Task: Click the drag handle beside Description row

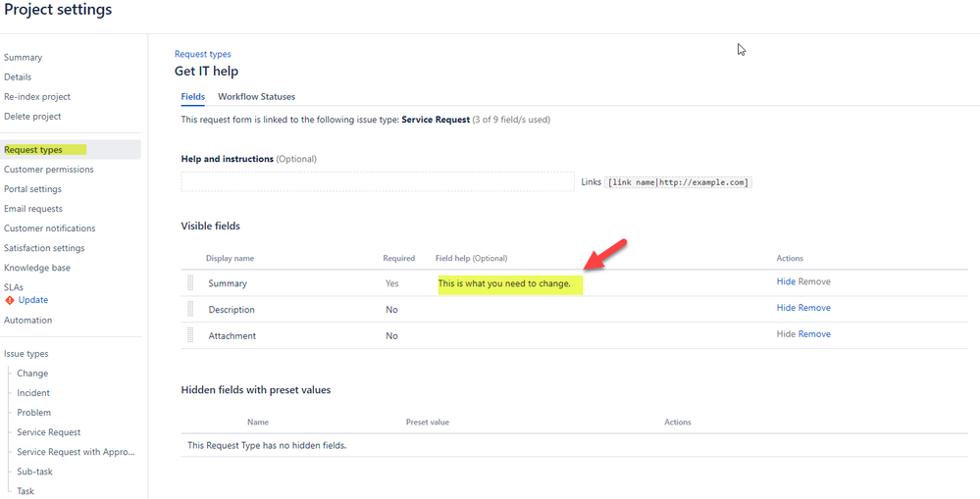Action: (190, 309)
